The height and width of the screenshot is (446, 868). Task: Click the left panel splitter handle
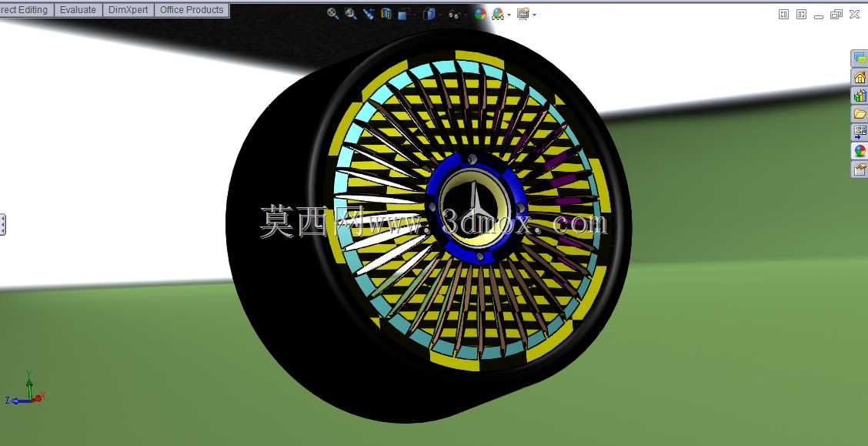click(2, 224)
